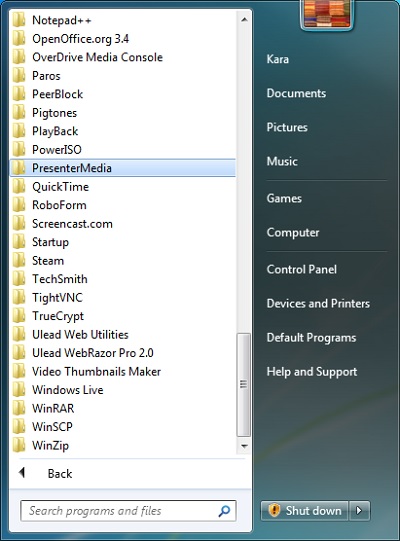Click the magnifier search icon
Image resolution: width=400 pixels, height=541 pixels.
224,511
